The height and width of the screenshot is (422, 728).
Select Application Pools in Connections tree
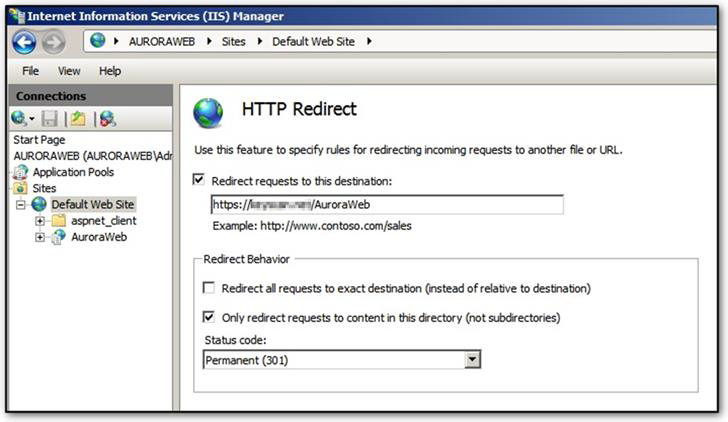point(73,172)
